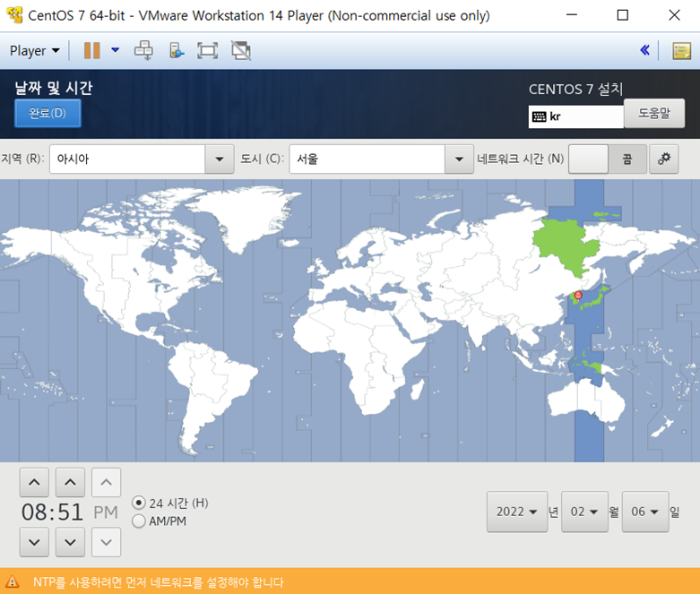This screenshot has height=594, width=700.
Task: Select the kr keyboard layout indicator
Action: [x=576, y=117]
